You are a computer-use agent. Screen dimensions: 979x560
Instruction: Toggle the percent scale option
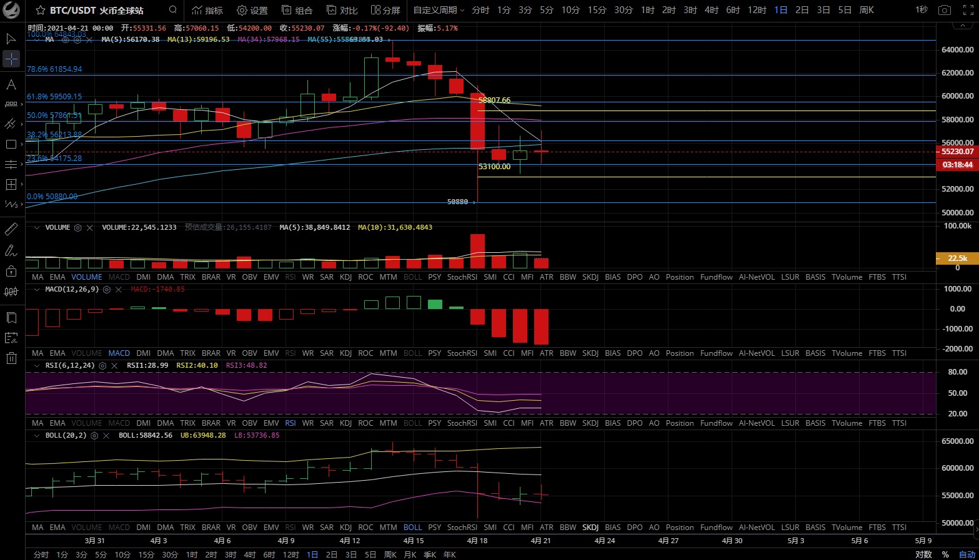(945, 554)
